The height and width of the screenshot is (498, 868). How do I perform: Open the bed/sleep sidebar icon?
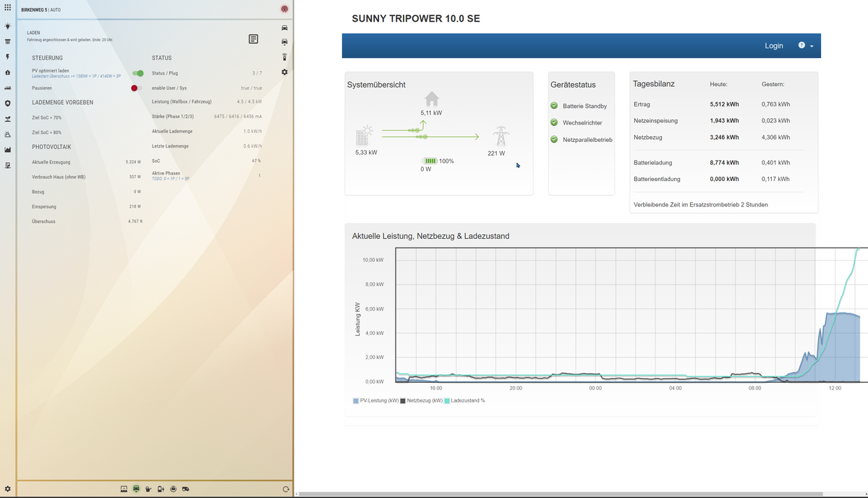[x=7, y=88]
